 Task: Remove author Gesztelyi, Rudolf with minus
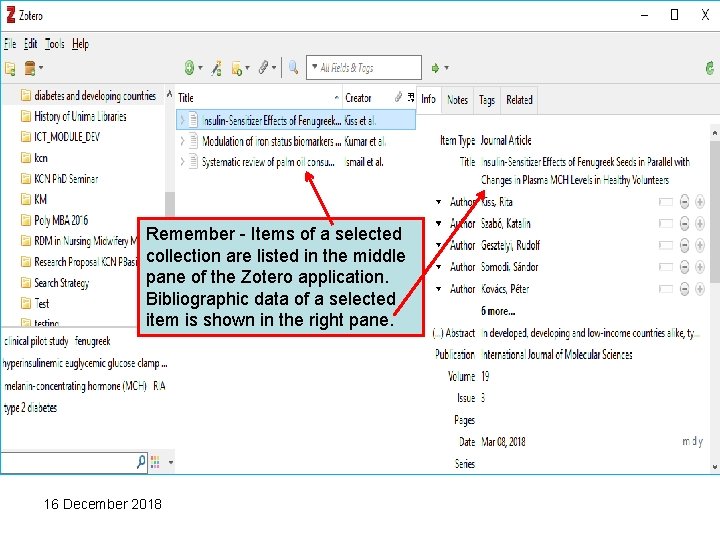(x=684, y=245)
